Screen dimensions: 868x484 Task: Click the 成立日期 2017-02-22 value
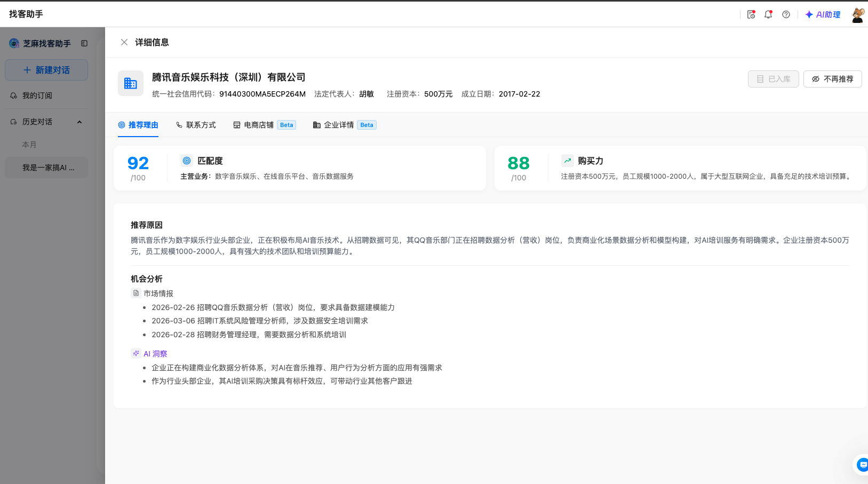(x=520, y=94)
